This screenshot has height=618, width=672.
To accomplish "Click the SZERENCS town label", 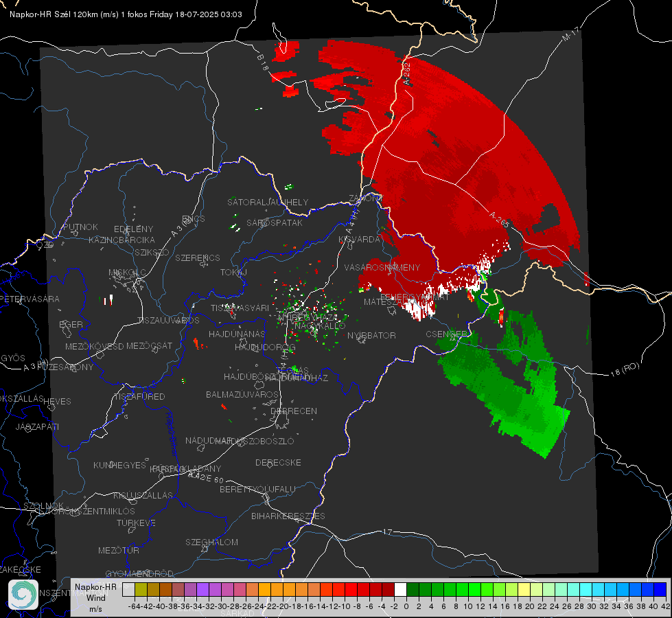I will point(198,257).
